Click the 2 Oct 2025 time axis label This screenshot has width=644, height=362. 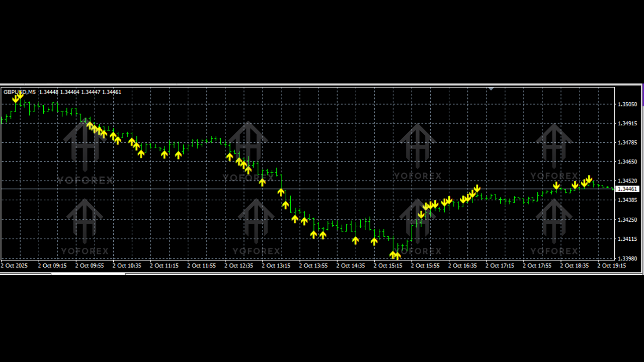[x=14, y=265]
